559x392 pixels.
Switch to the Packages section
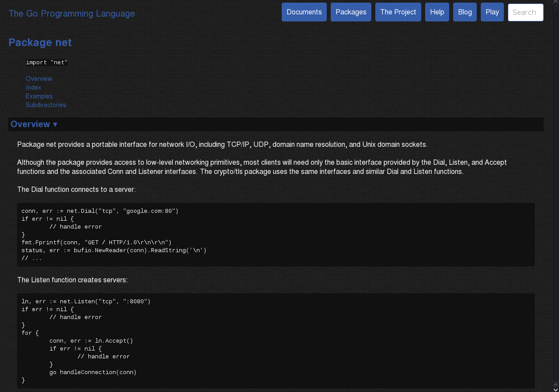(350, 12)
